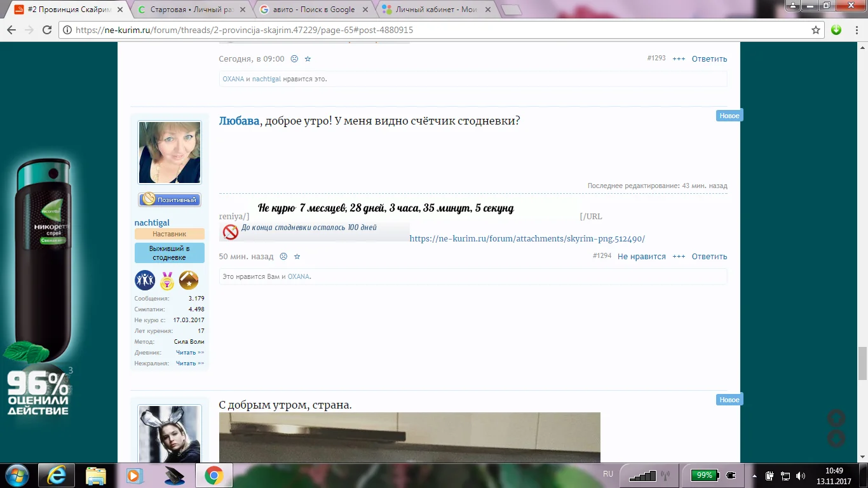Screen dimensions: 868x488
Task: Open the Chrome menu three-dots icon
Action: [x=855, y=30]
